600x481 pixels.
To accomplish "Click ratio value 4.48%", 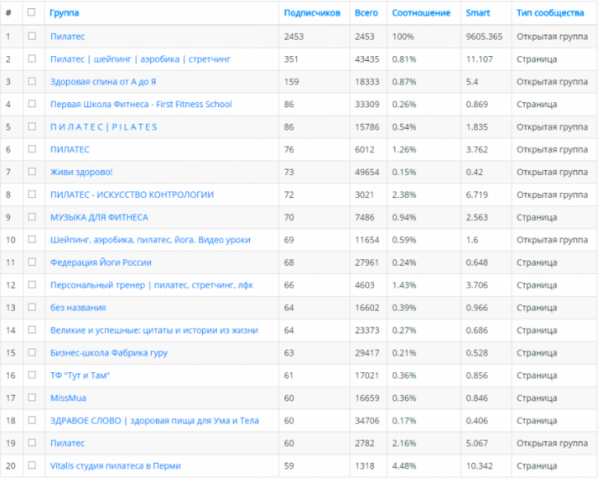I will point(404,466).
